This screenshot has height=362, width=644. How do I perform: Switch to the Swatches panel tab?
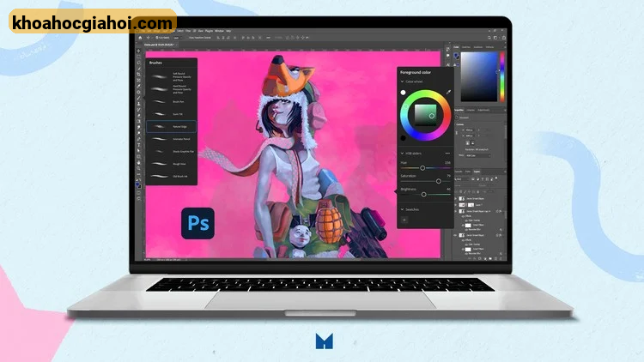pos(465,47)
